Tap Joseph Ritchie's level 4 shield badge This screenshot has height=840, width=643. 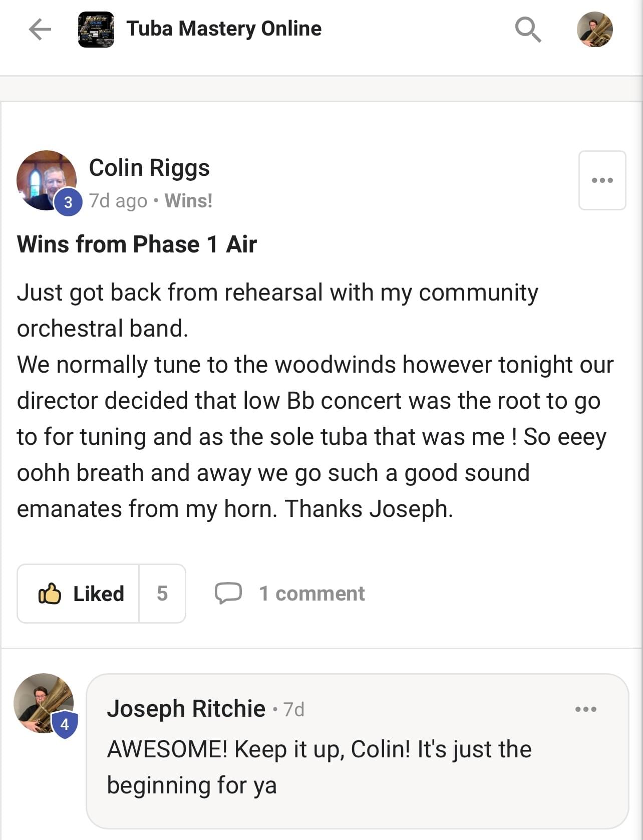tap(65, 724)
